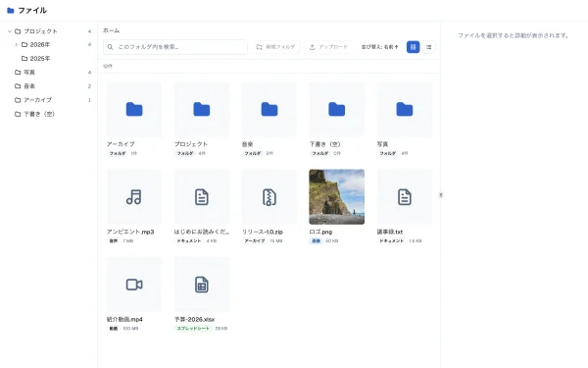The width and height of the screenshot is (588, 368).
Task: Select the リリース-1.0.zip archive icon
Action: 269,197
